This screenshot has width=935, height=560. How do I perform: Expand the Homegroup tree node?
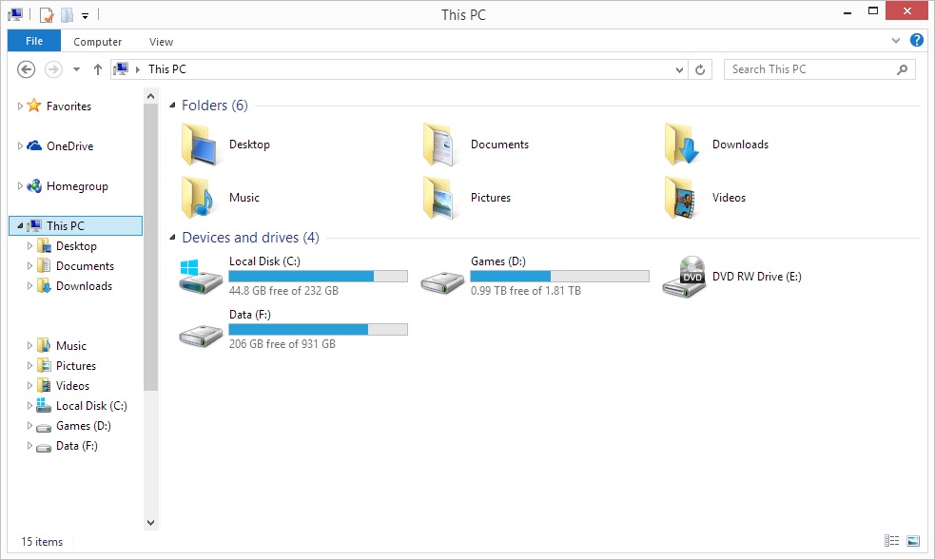click(20, 185)
